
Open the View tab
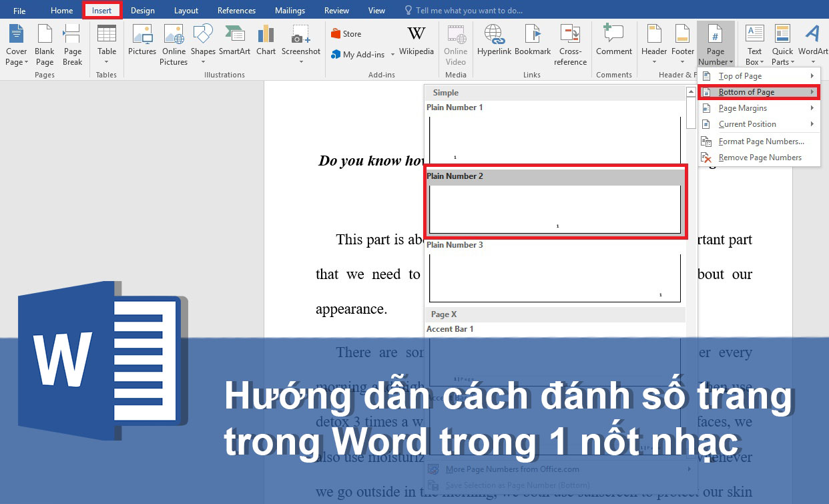376,11
